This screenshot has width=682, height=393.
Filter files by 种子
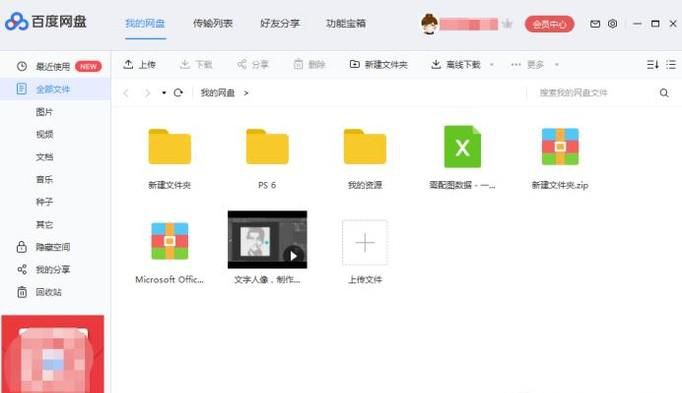point(44,202)
